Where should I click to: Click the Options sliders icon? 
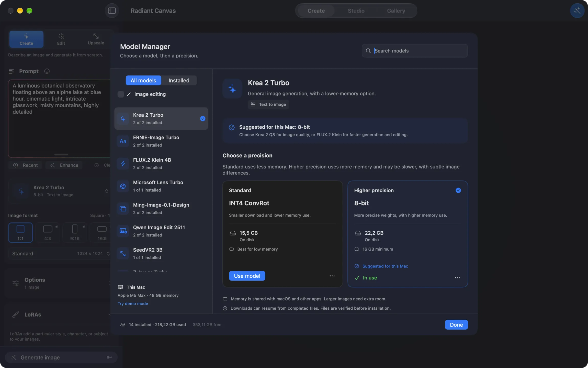(x=16, y=283)
